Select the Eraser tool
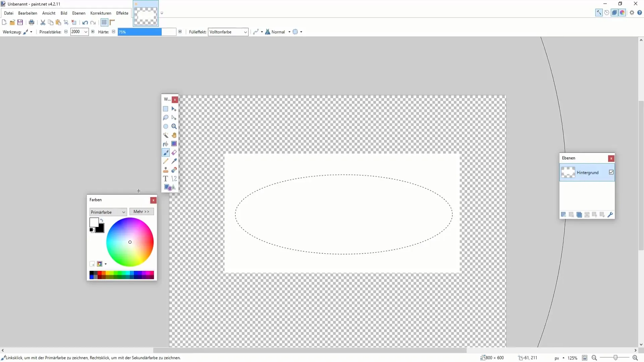Screen dimensions: 644x362 (174, 153)
